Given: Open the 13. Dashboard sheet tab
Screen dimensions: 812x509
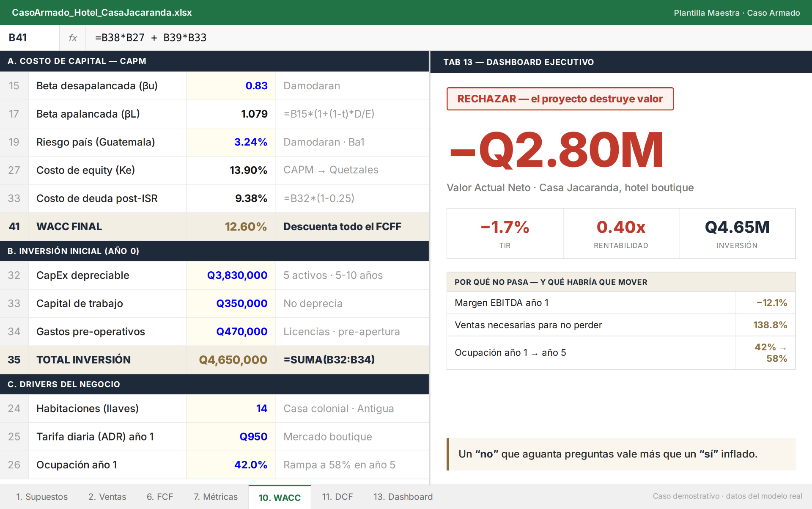Looking at the screenshot, I should point(403,497).
